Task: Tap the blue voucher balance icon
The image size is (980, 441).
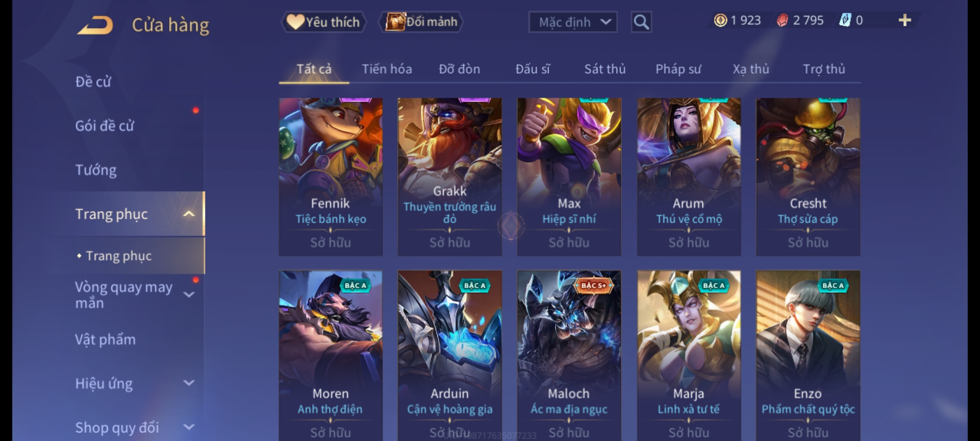Action: coord(845,20)
